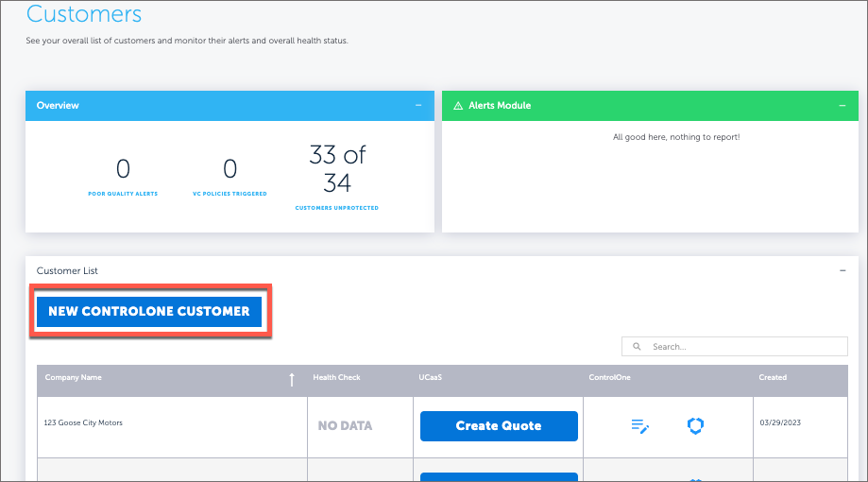Click the warning triangle icon in Alerts Module
Image resolution: width=868 pixels, height=482 pixels.
[458, 106]
